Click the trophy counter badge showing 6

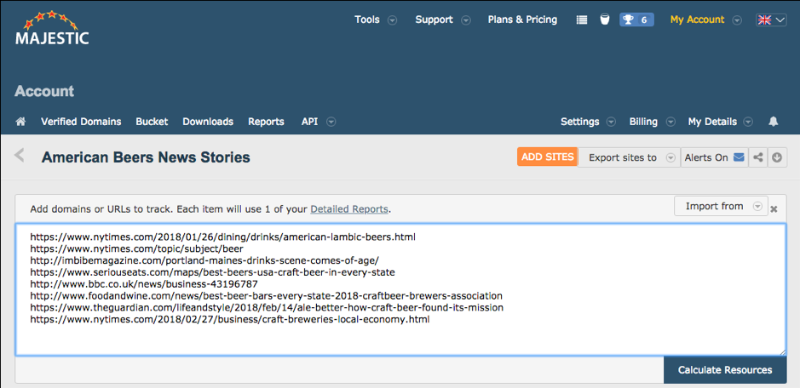pyautogui.click(x=636, y=20)
